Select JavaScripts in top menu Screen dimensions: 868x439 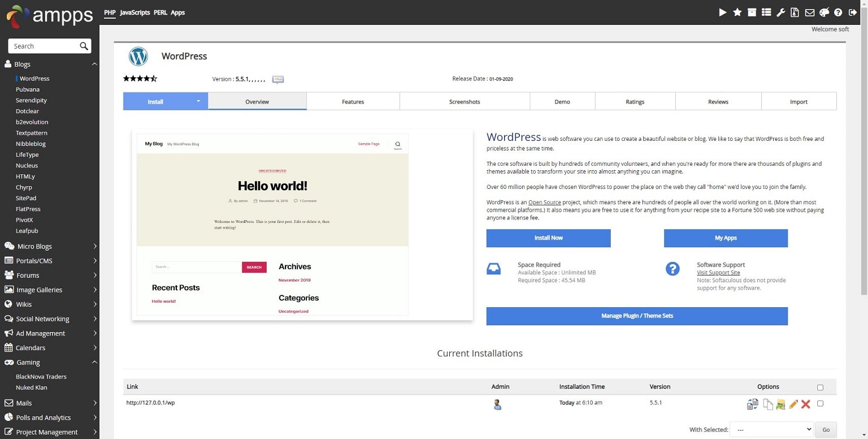pyautogui.click(x=134, y=12)
